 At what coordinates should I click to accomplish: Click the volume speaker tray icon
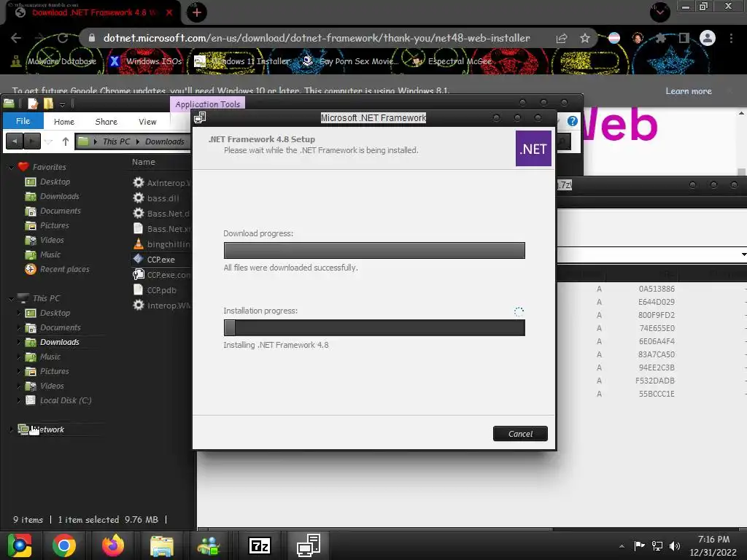point(675,545)
